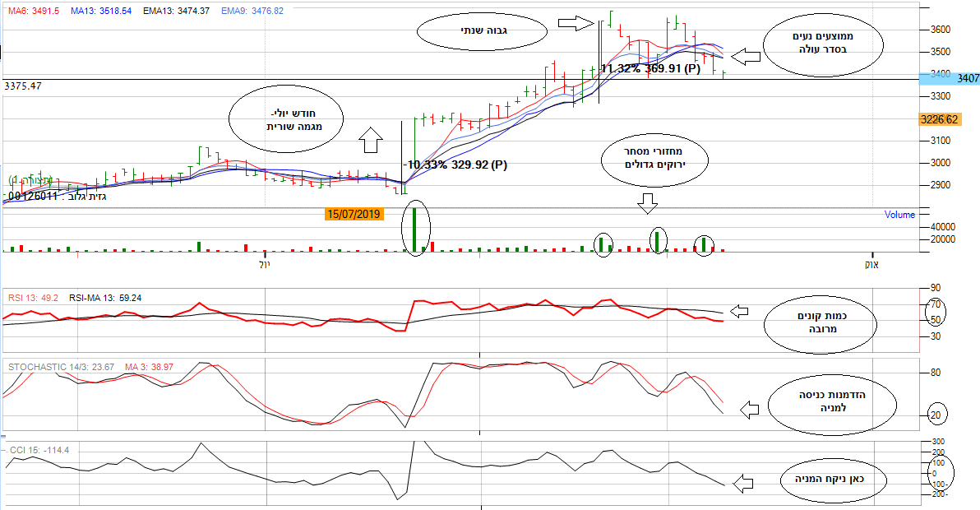Click the down arrow above the volume bars
The height and width of the screenshot is (510, 980).
click(x=648, y=202)
